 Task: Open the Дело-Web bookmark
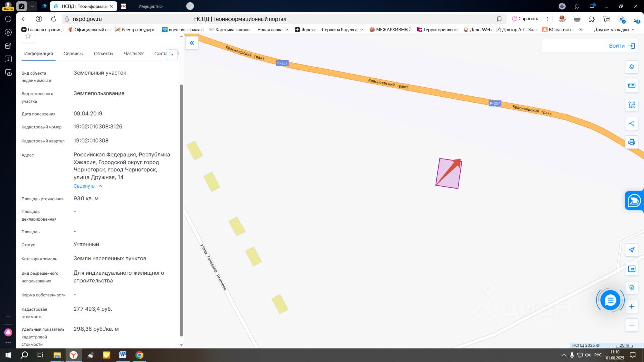(477, 30)
